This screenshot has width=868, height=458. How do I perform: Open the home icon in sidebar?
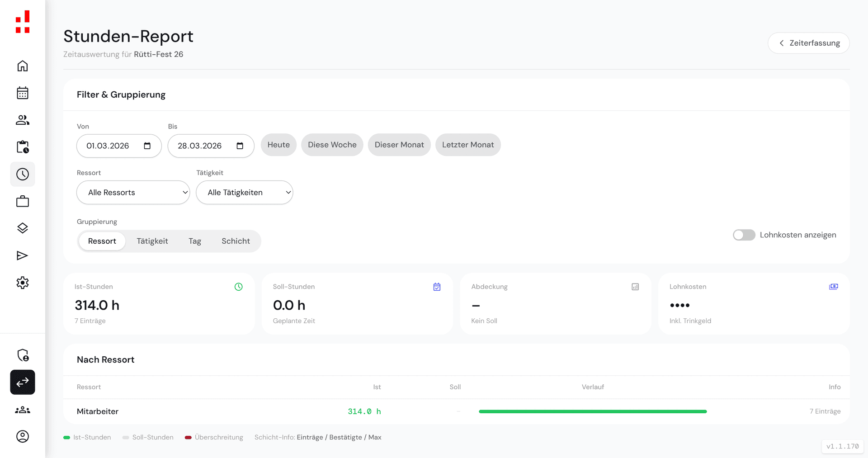(x=23, y=66)
